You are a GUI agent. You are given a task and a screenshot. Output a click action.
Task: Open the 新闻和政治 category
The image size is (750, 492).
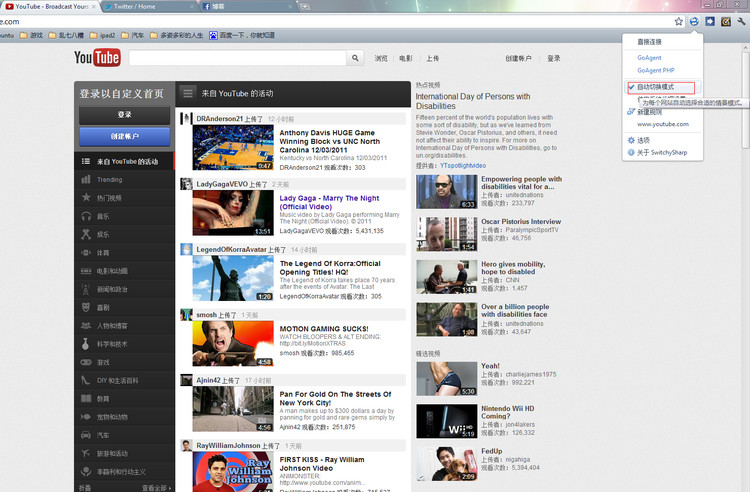point(124,289)
